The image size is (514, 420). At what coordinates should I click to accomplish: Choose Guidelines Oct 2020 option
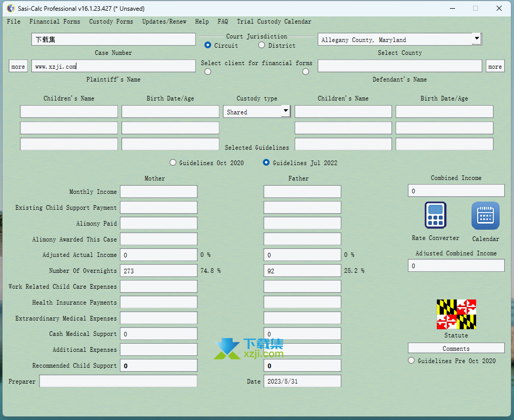click(173, 163)
